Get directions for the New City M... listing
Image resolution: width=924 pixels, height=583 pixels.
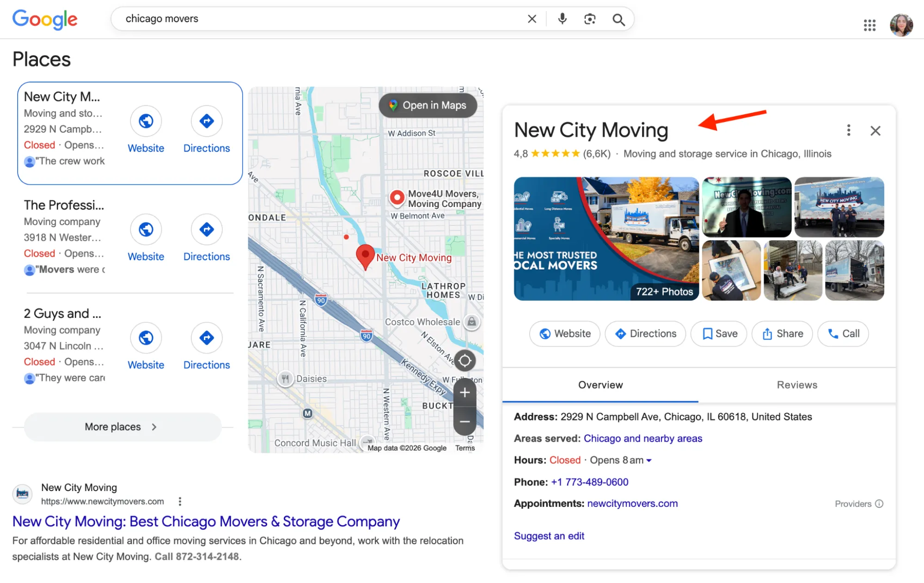[x=207, y=121]
